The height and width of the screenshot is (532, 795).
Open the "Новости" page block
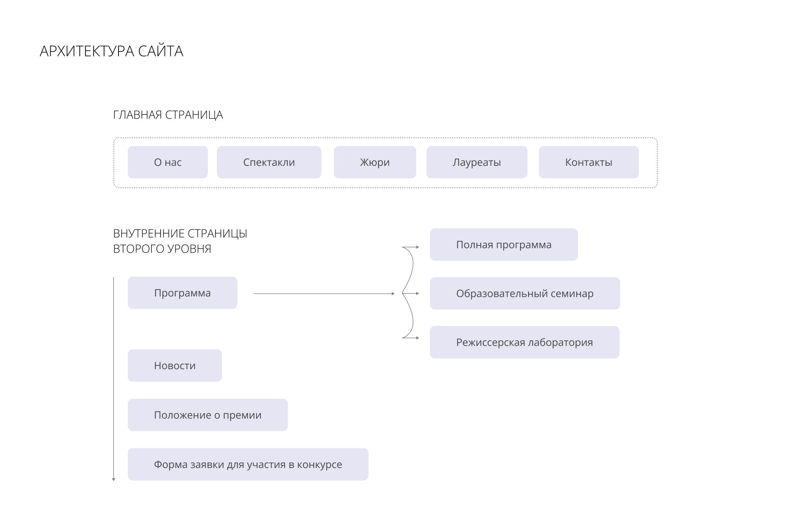(x=175, y=365)
